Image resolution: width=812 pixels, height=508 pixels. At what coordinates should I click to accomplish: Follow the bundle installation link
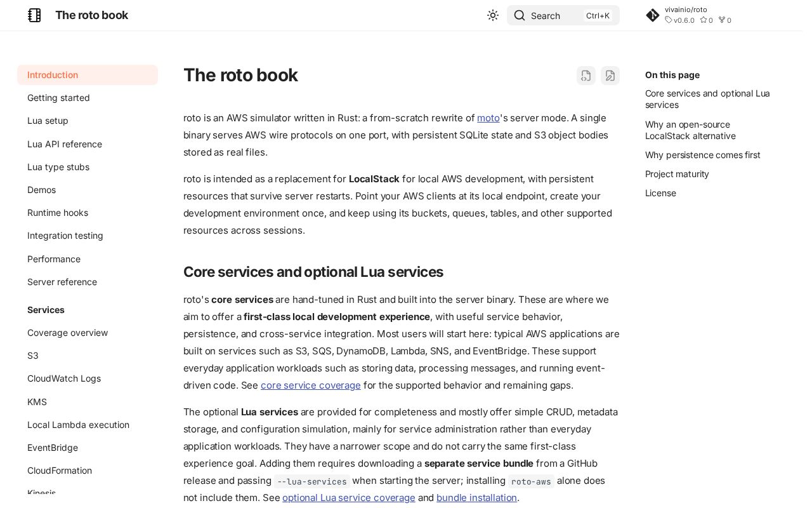click(476, 498)
